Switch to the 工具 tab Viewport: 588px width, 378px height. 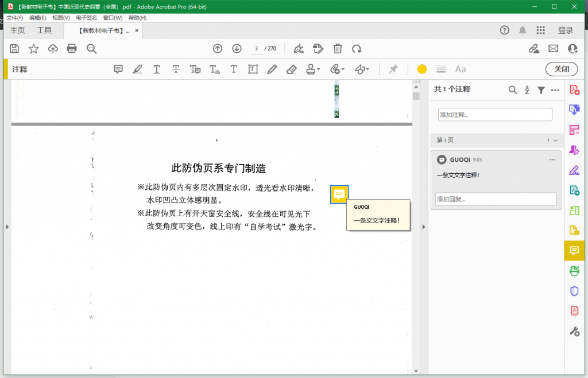click(44, 30)
